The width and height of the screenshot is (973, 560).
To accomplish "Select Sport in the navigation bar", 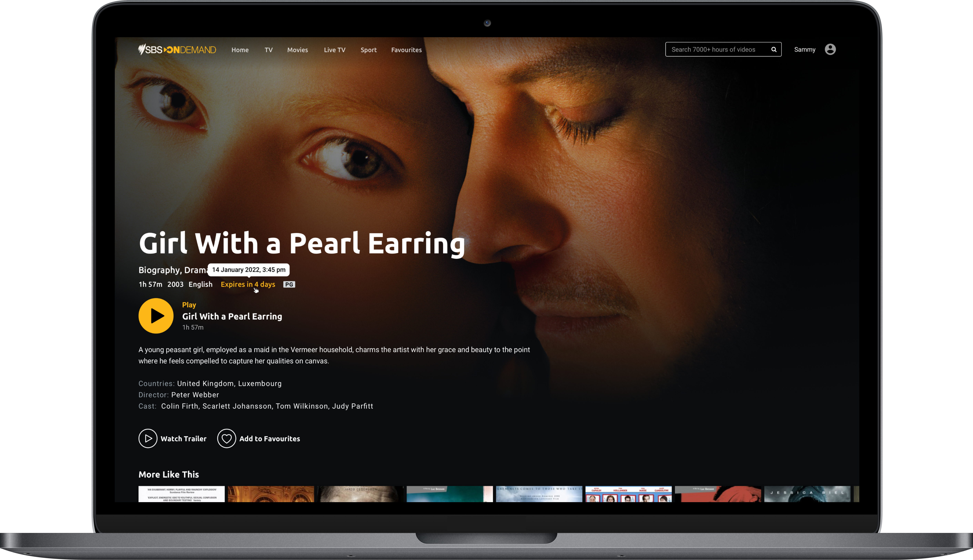I will (368, 50).
